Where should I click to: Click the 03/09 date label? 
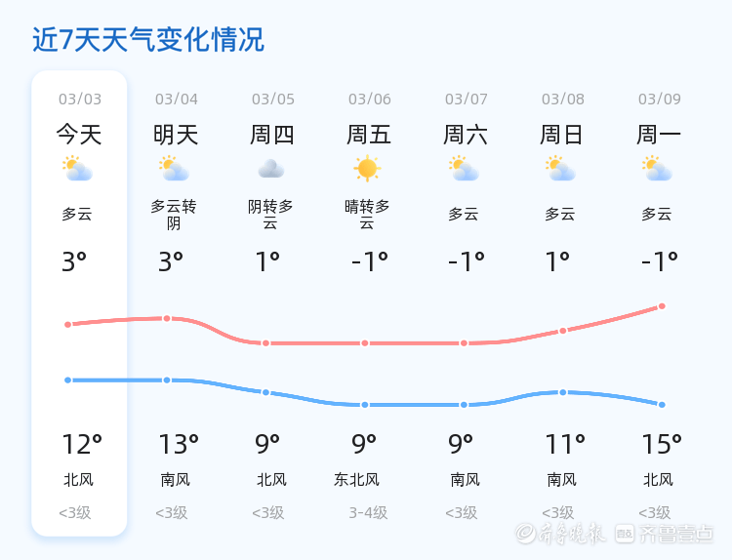click(660, 99)
